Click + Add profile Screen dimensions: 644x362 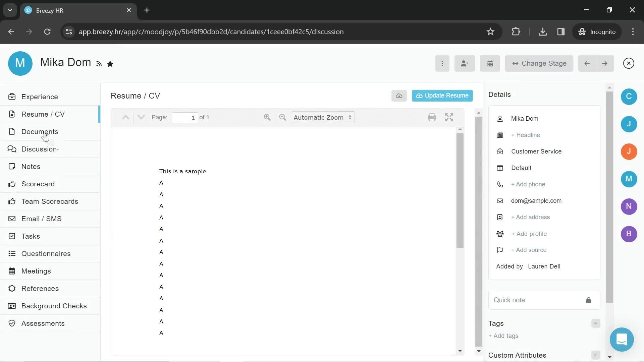click(529, 234)
